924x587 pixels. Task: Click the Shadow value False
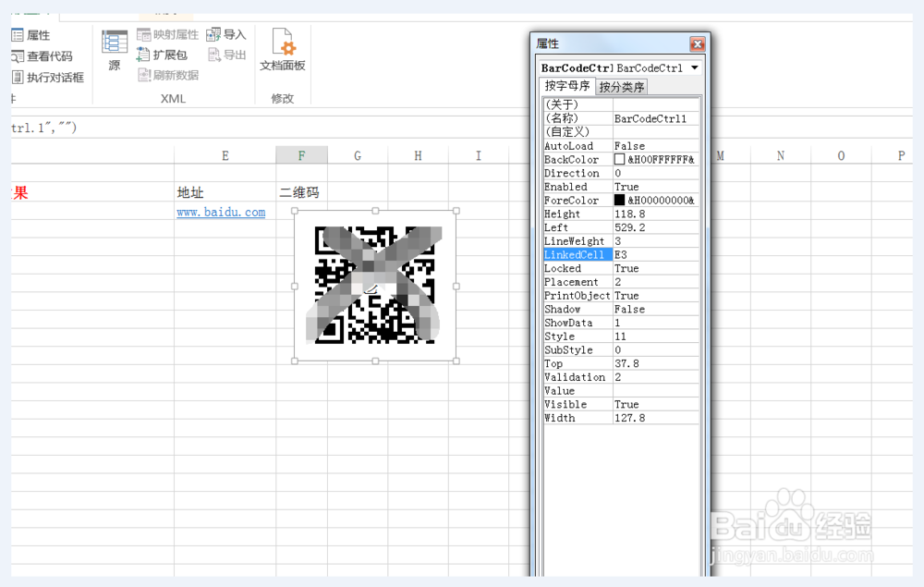[656, 309]
